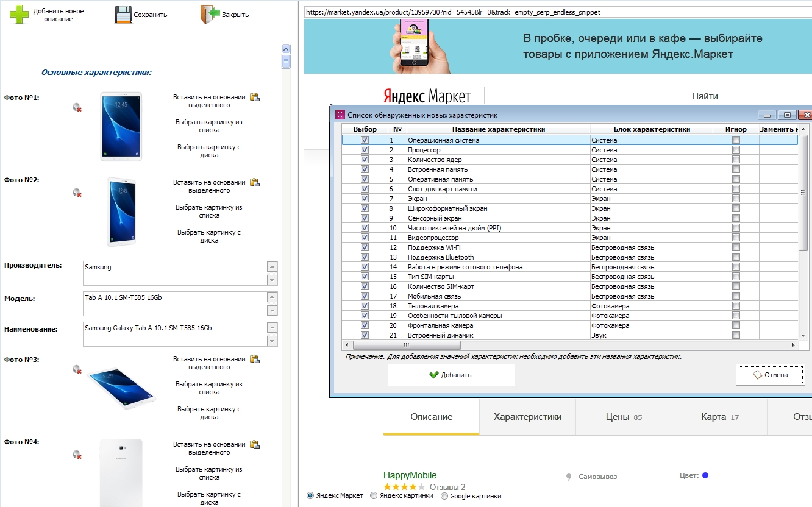812x507 pixels.
Task: Click horizontal scrollbar right arrow in dialog
Action: pos(794,345)
